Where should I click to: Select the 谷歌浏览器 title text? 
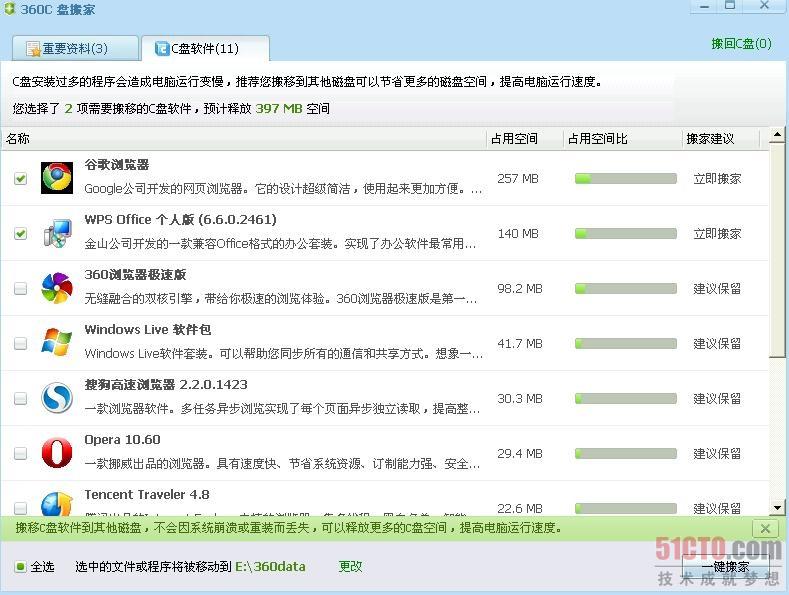point(117,165)
